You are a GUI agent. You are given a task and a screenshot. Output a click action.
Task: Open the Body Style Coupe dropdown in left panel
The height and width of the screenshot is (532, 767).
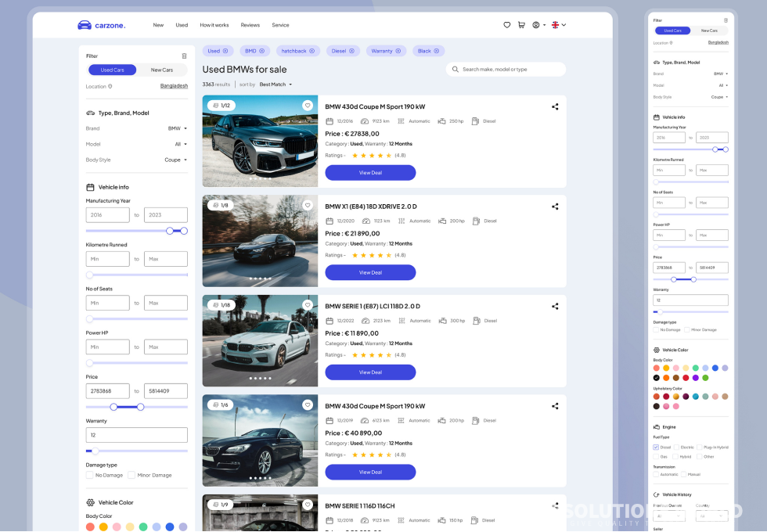pos(175,160)
